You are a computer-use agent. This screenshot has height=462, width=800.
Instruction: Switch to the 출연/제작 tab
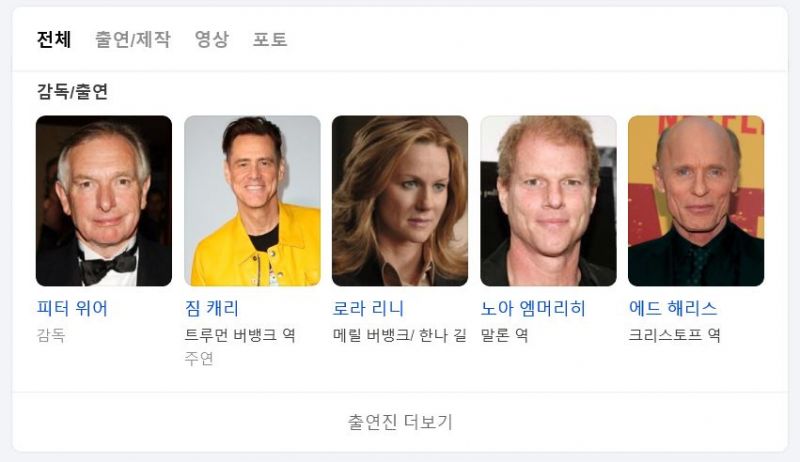[x=133, y=39]
